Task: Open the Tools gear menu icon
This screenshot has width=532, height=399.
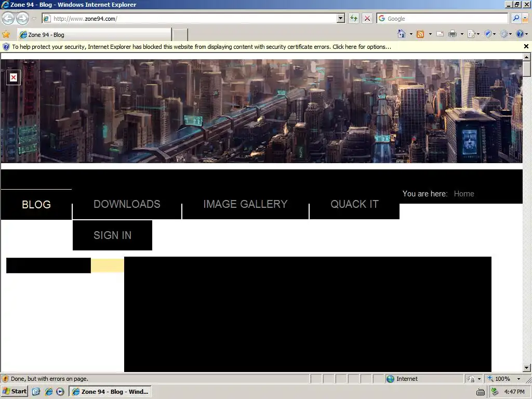Action: point(506,34)
